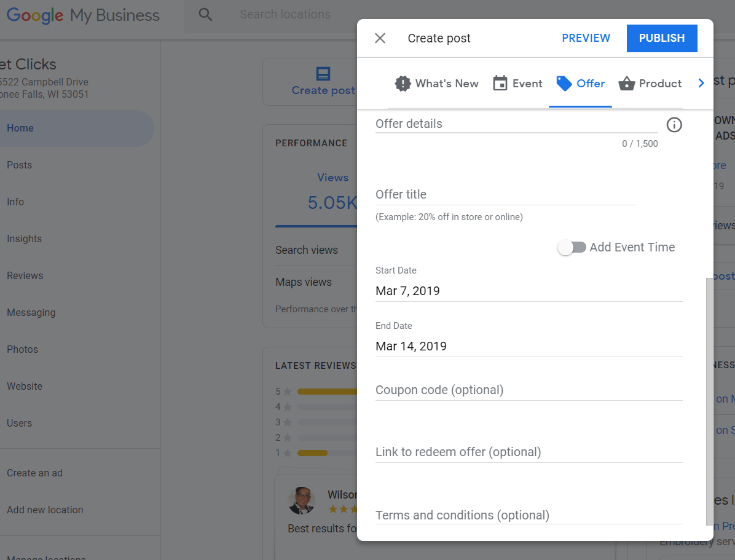Click the PREVIEW button
Image resolution: width=735 pixels, height=560 pixels.
coord(586,38)
